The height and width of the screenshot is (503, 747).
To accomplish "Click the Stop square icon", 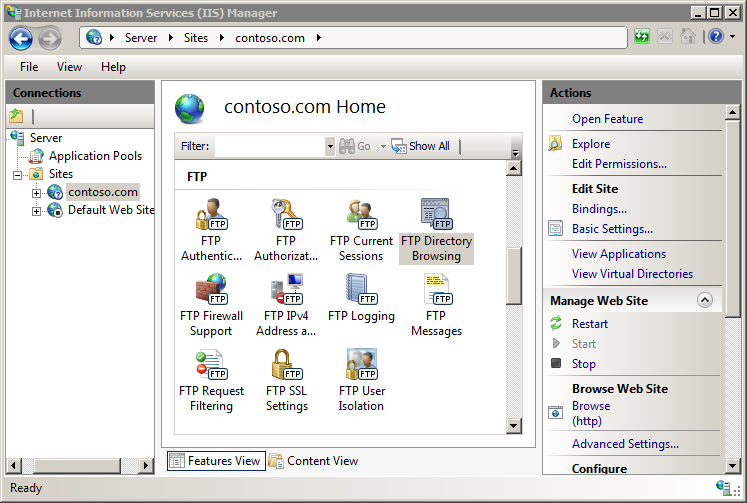I will coord(555,363).
